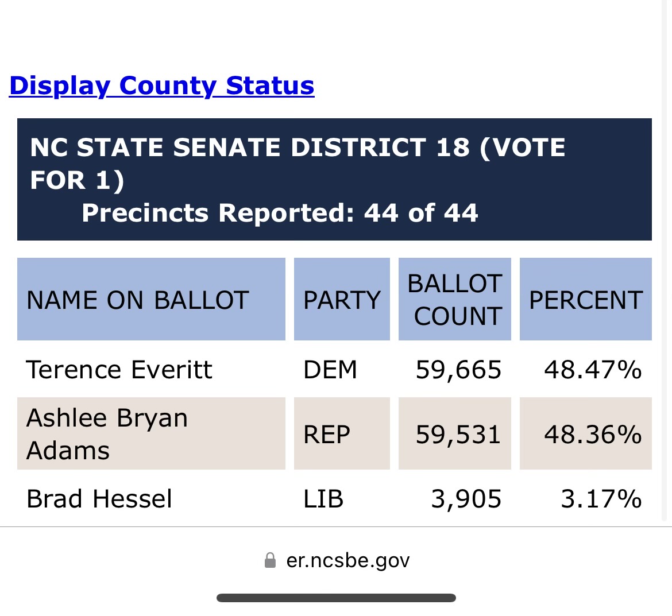Screen dimensions: 672x616
Task: Click the BALLOT COUNT column header
Action: pos(455,299)
